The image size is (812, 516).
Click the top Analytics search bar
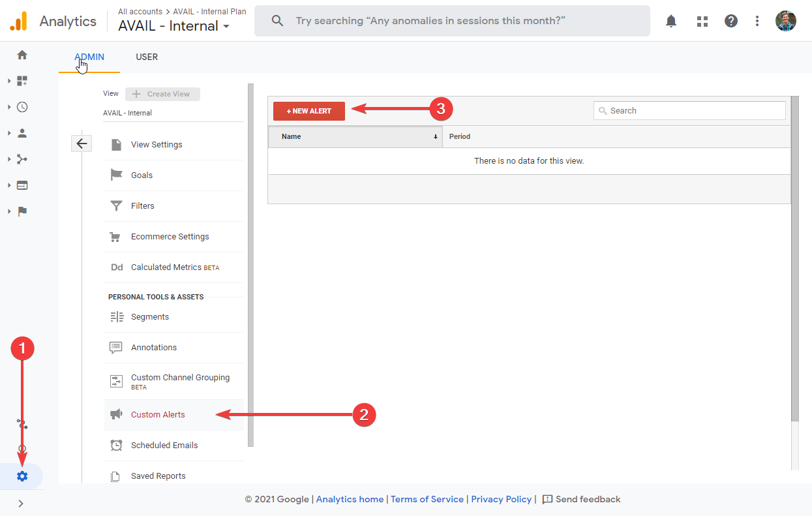(452, 21)
